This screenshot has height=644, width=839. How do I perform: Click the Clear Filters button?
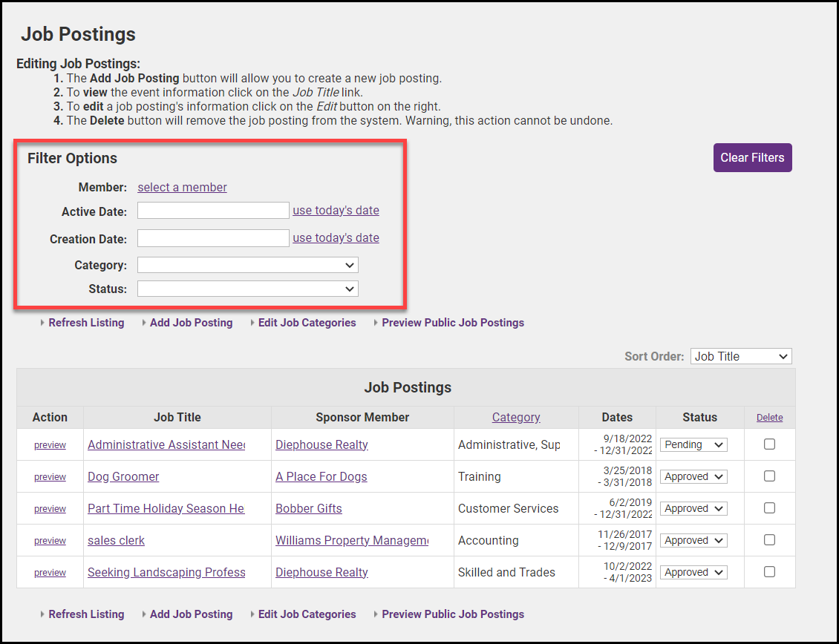coord(752,157)
